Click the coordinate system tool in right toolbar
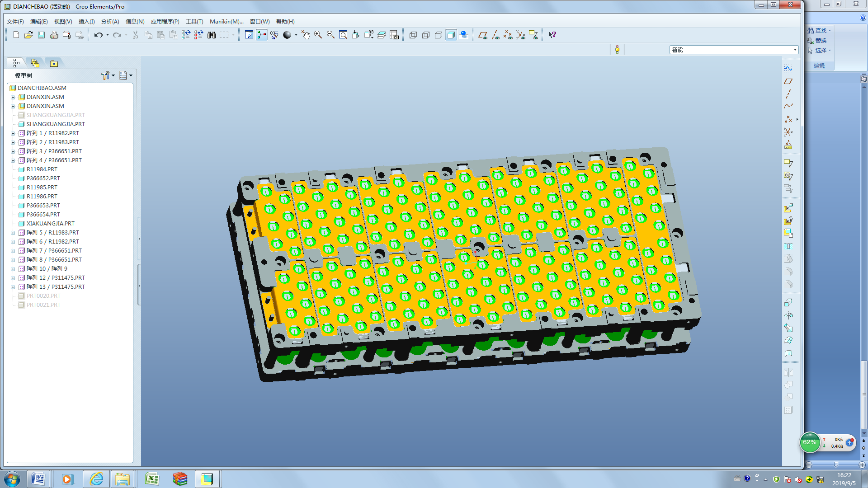Screen dimensions: 868x488 (x=788, y=132)
